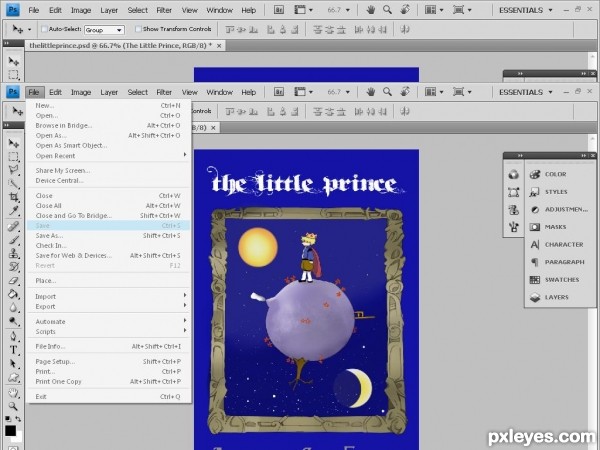Viewport: 600px width, 450px height.
Task: Expand the Automate submenu
Action: 109,321
